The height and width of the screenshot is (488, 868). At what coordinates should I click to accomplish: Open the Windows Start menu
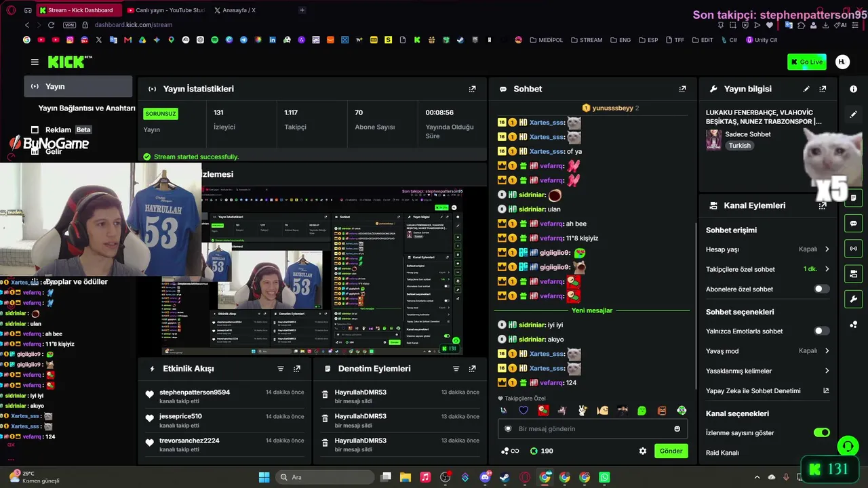point(264,477)
